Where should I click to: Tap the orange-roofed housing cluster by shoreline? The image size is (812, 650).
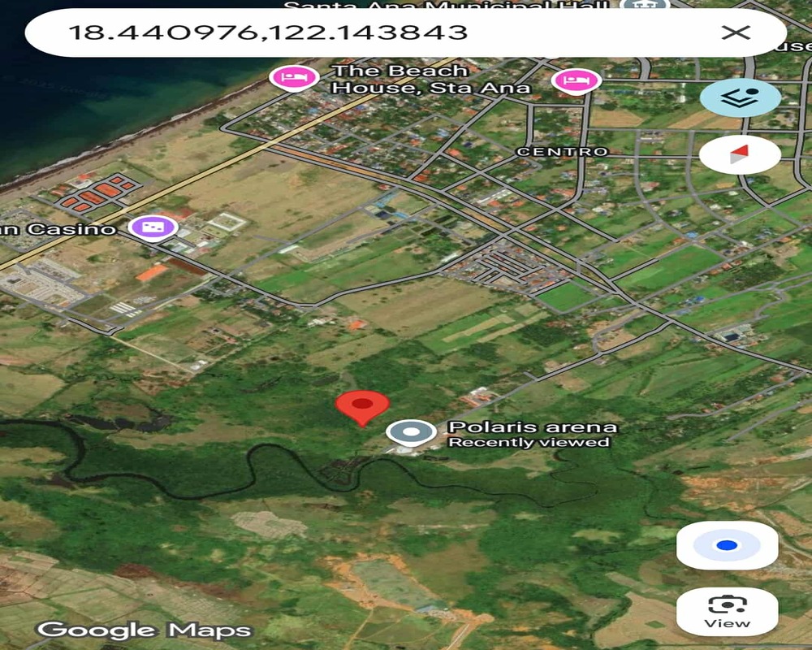click(93, 192)
